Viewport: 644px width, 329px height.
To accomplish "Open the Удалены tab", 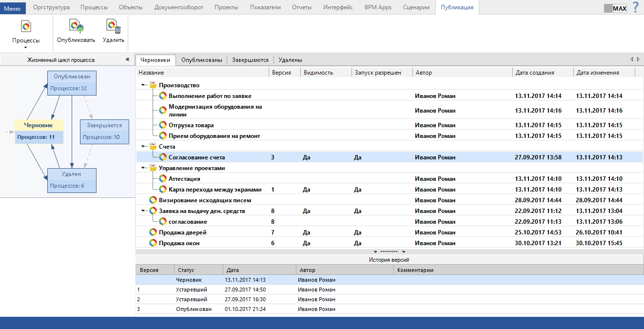I will (290, 60).
